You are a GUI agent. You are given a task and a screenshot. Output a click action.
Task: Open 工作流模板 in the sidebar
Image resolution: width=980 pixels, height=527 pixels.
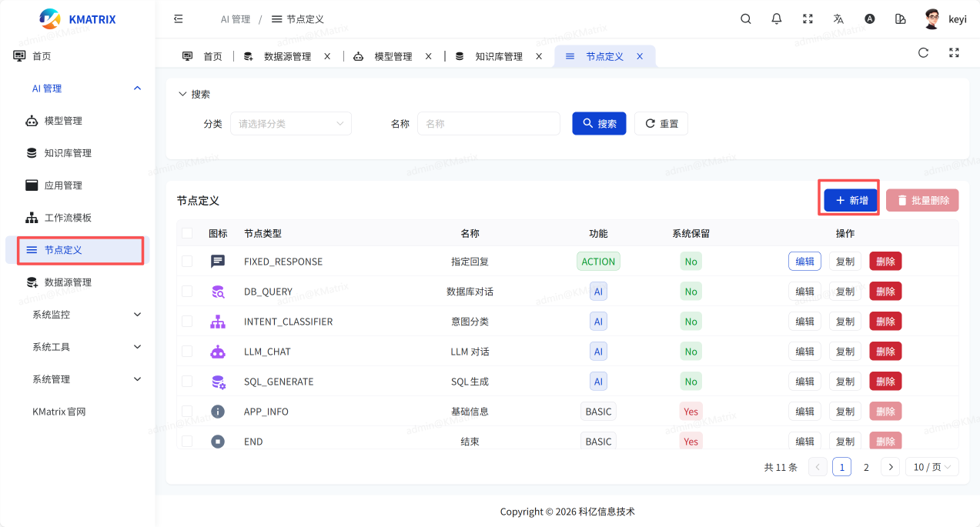pos(68,218)
